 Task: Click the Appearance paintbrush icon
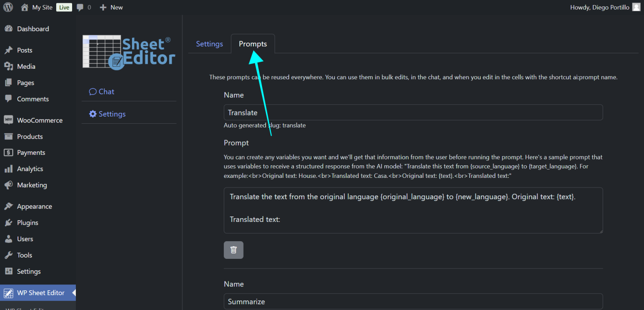click(9, 206)
